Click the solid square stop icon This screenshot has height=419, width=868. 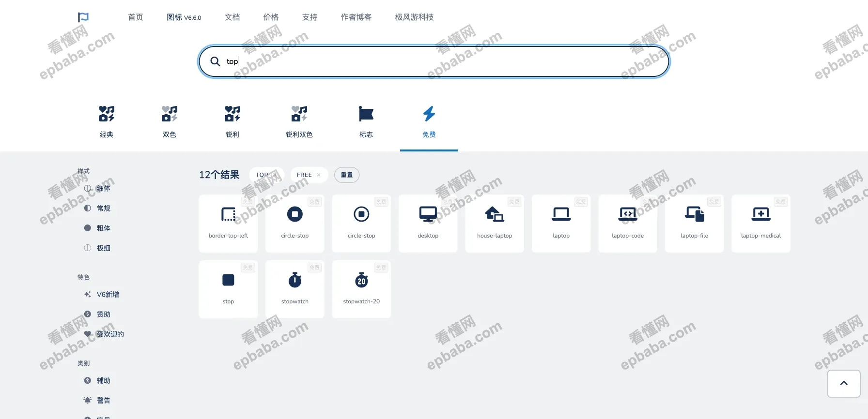tap(228, 289)
